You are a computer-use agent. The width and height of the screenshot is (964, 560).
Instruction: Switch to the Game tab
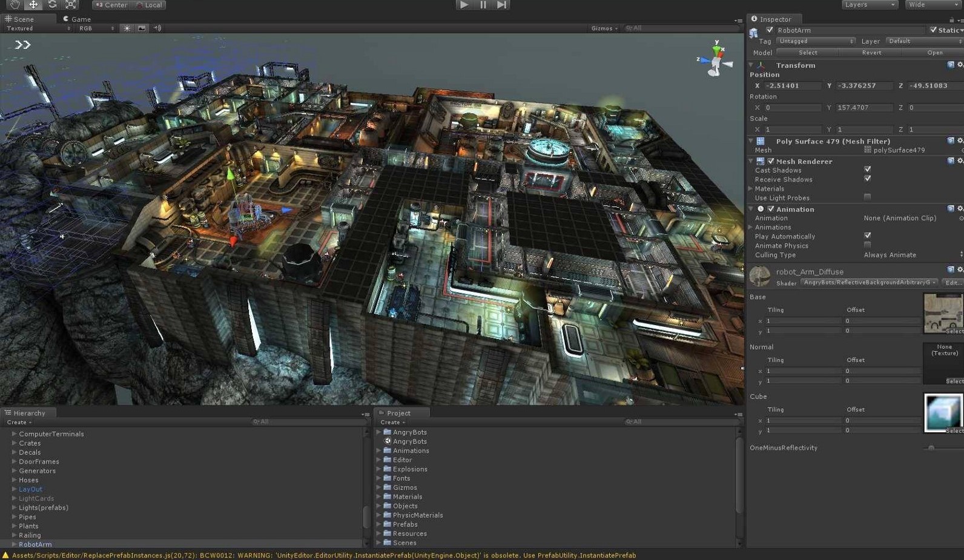coord(77,19)
